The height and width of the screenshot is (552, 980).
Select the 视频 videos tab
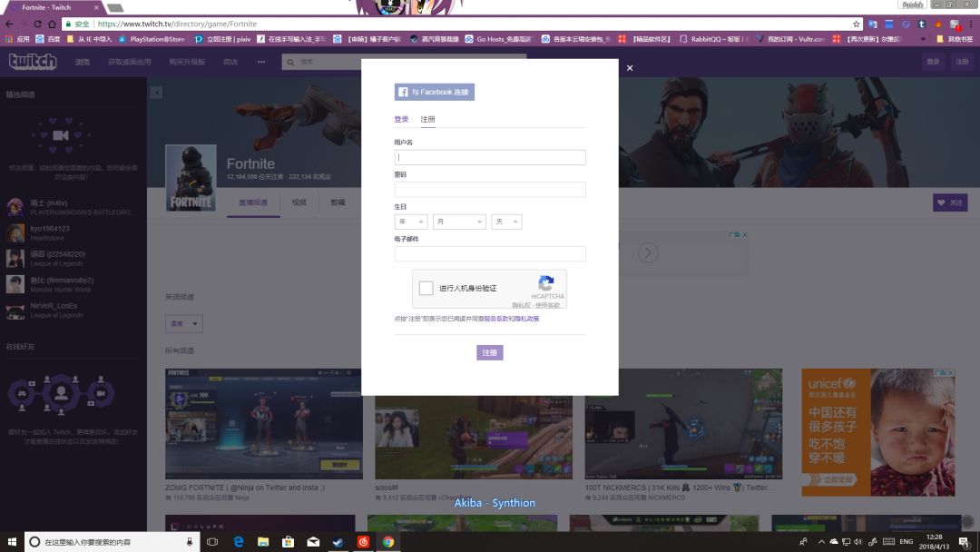click(x=299, y=202)
